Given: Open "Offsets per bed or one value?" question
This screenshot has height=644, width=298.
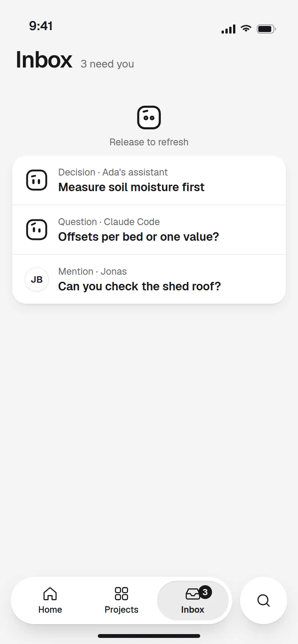Looking at the screenshot, I should click(x=149, y=230).
